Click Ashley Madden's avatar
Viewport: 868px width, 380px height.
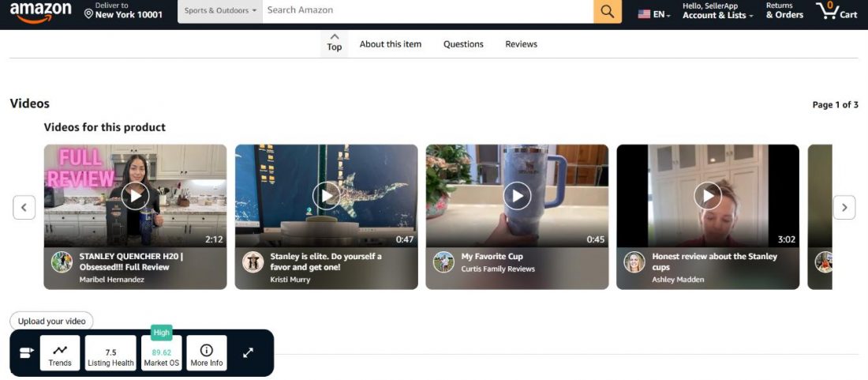coord(635,262)
